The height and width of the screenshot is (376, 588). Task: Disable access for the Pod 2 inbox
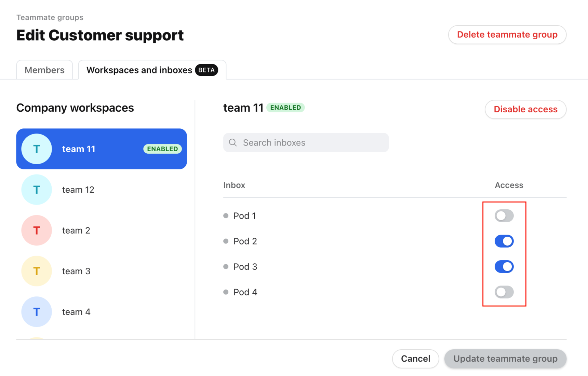click(x=504, y=241)
